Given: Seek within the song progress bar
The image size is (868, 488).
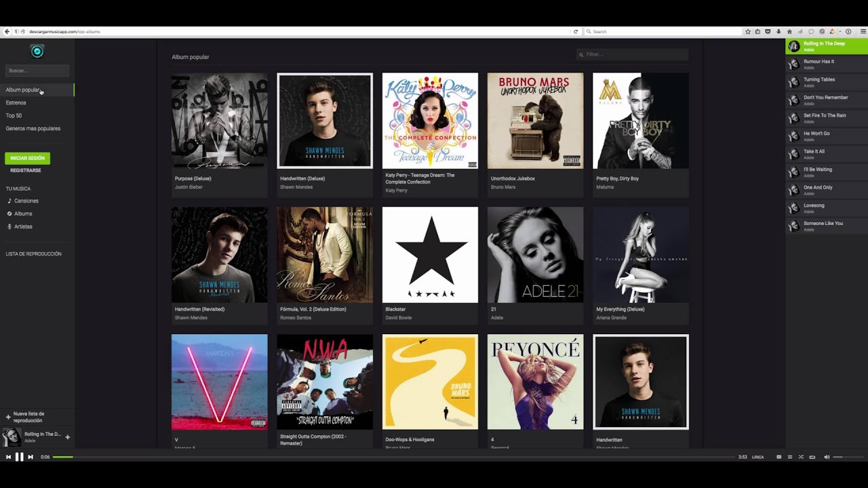Looking at the screenshot, I should (x=393, y=457).
